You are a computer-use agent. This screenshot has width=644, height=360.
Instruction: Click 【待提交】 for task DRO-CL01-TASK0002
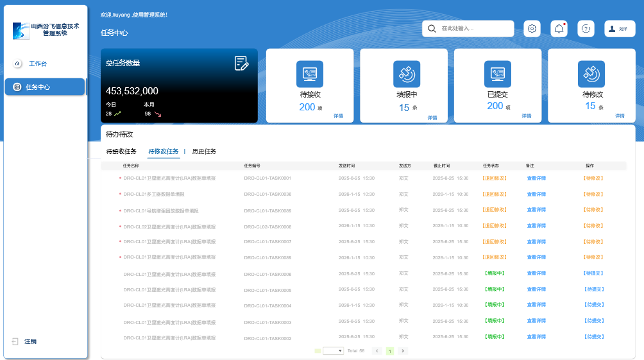tap(593, 336)
